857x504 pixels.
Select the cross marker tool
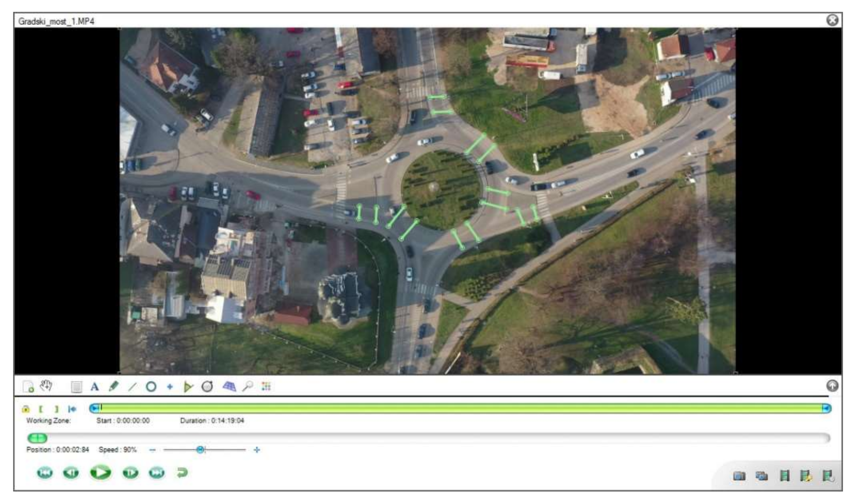170,387
